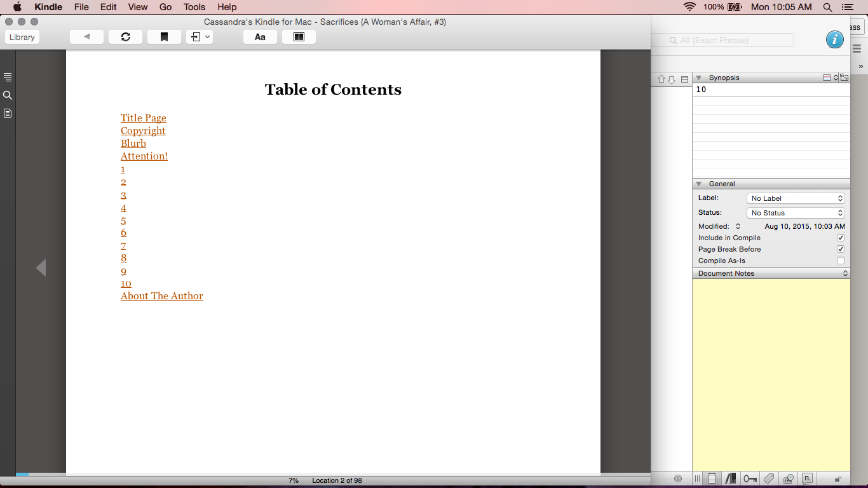This screenshot has height=488, width=868.
Task: Follow the Attention! link
Action: click(x=144, y=156)
